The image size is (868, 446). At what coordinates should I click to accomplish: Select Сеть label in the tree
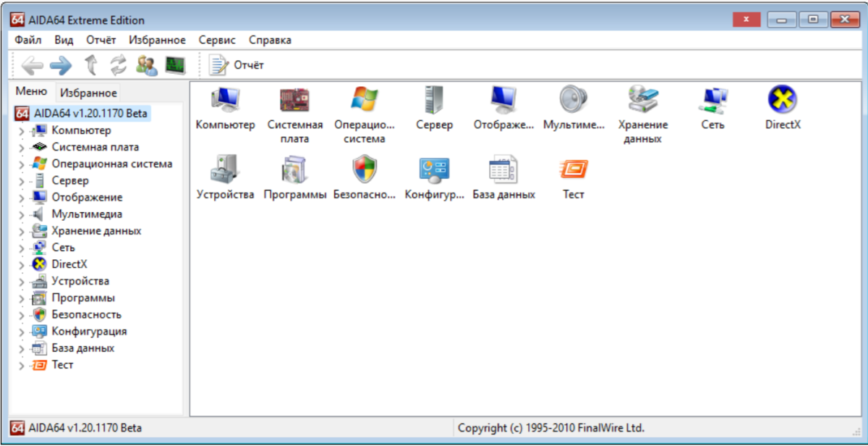pos(63,248)
